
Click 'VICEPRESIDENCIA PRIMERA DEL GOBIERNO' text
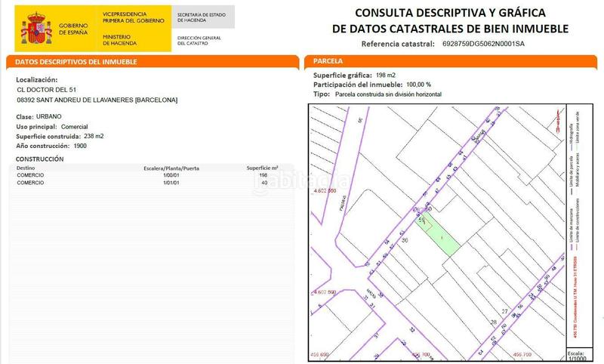[x=134, y=17]
